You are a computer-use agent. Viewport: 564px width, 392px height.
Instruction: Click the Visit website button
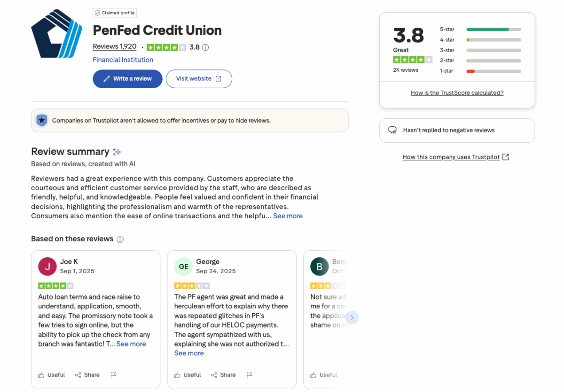coord(199,79)
